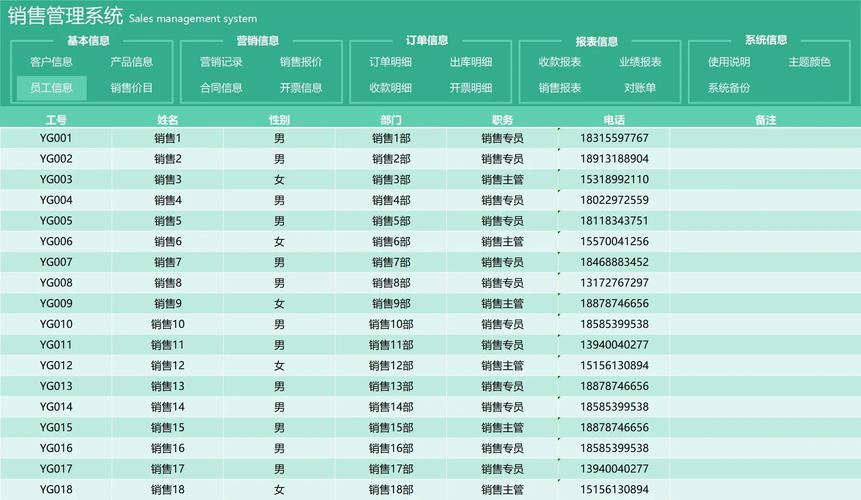The width and height of the screenshot is (861, 500).
Task: Open 系统备份 backup option
Action: (x=729, y=88)
